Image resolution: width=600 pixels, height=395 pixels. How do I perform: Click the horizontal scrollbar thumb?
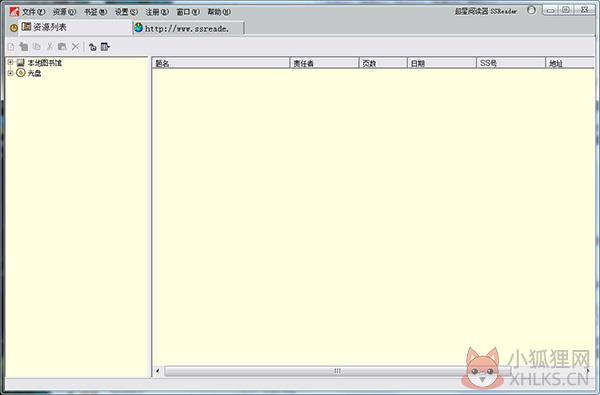[x=338, y=371]
